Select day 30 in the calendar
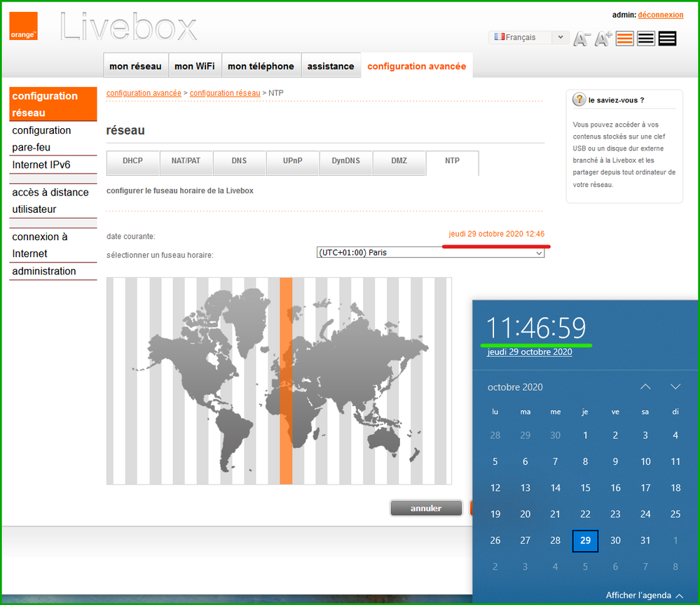Viewport: 700px width, 605px height. (615, 541)
